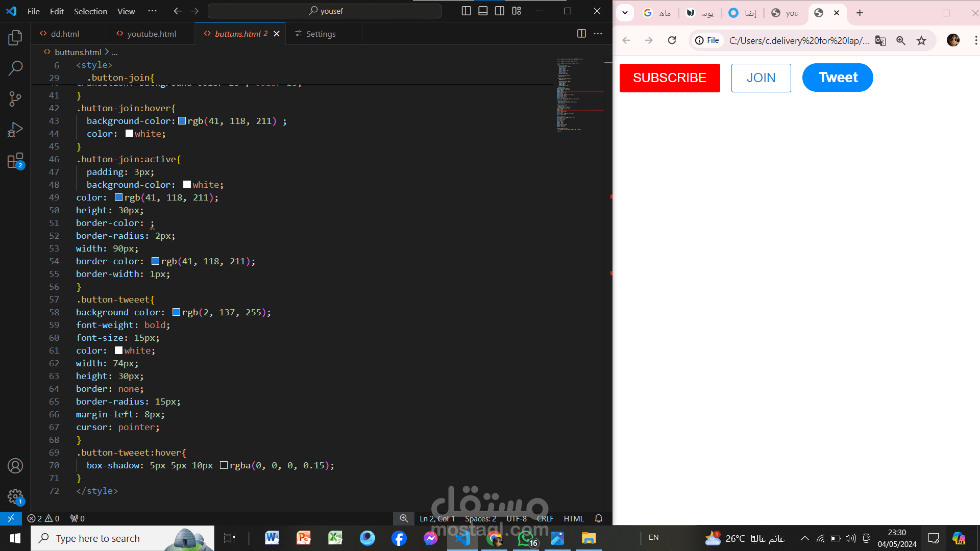Open color picker for hover background rgb(41, 118, 211)
Image resolution: width=980 pixels, height=551 pixels.
pos(182,121)
